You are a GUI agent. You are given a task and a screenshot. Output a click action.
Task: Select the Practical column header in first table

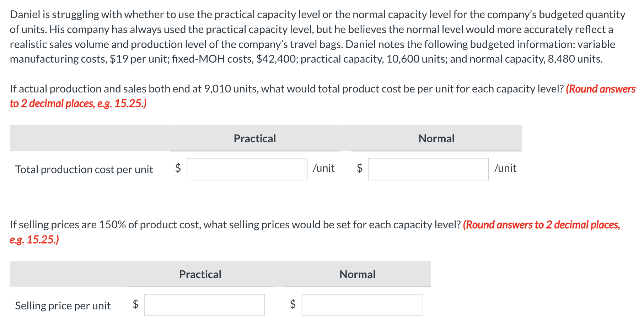254,138
